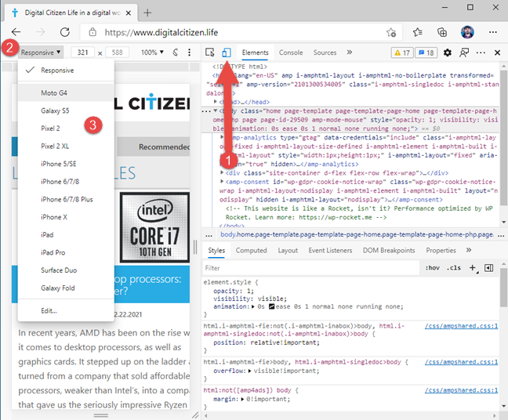Choose iPhone 6/7/8 Plus device
The image size is (508, 420).
66,199
